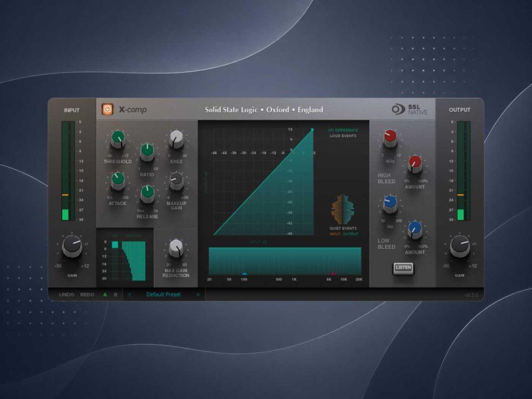
Task: Click the SSL Native logo
Action: pos(409,109)
